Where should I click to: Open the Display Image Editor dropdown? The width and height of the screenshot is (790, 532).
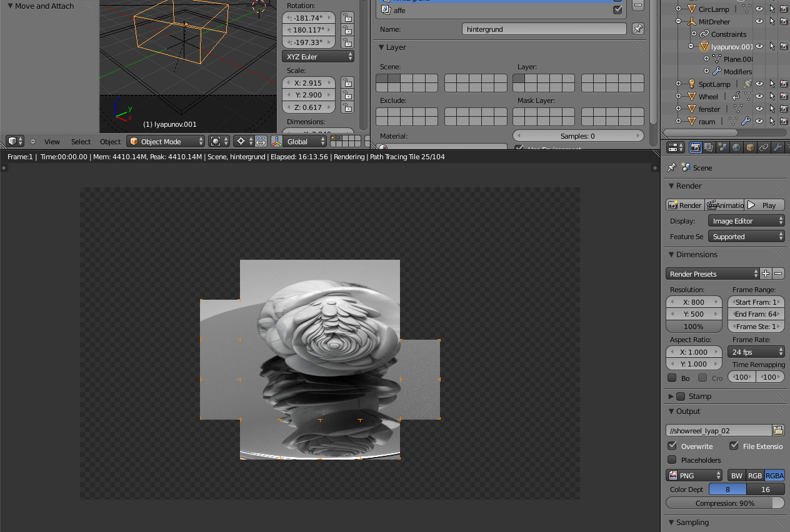(746, 221)
